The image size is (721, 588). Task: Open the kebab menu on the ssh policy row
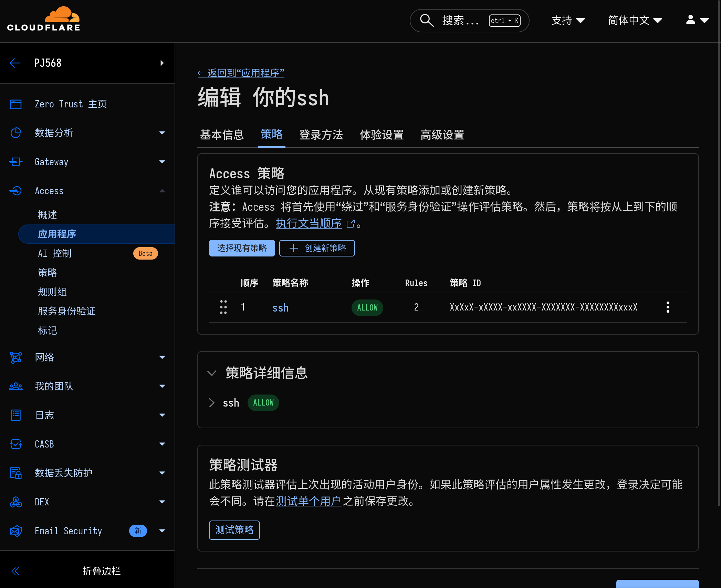[x=668, y=307]
